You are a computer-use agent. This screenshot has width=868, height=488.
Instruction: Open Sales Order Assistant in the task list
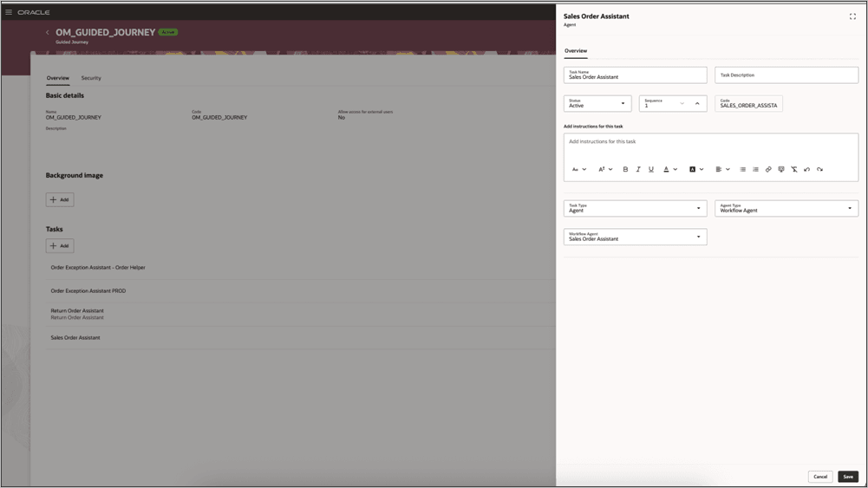75,337
